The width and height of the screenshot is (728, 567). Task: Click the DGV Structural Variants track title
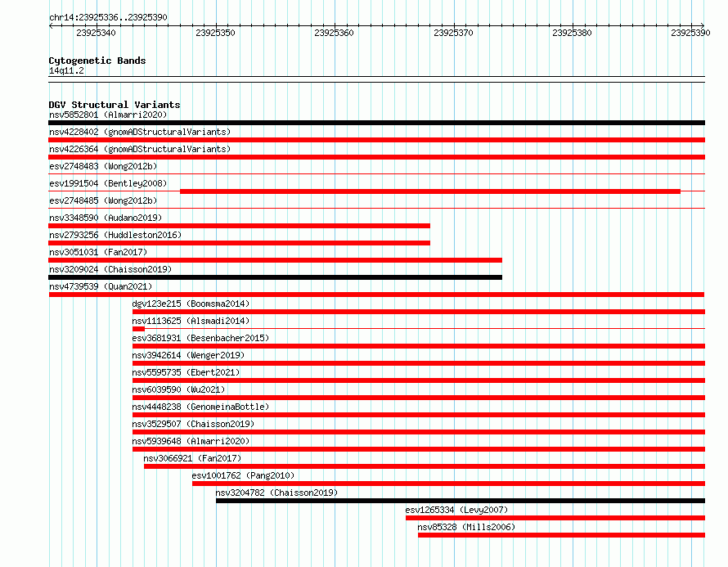click(115, 105)
